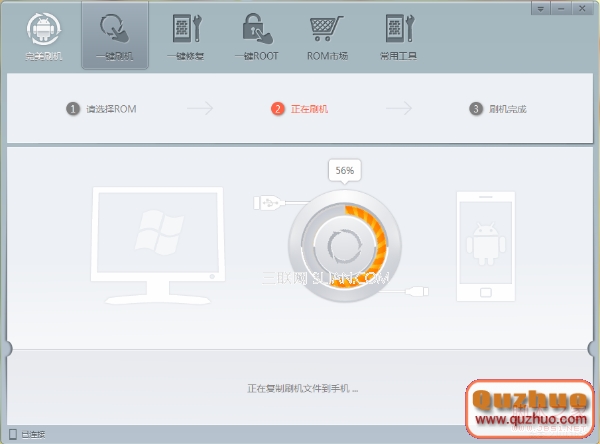The height and width of the screenshot is (444, 600).
Task: Click step 1 请选择ROM
Action: [101, 109]
